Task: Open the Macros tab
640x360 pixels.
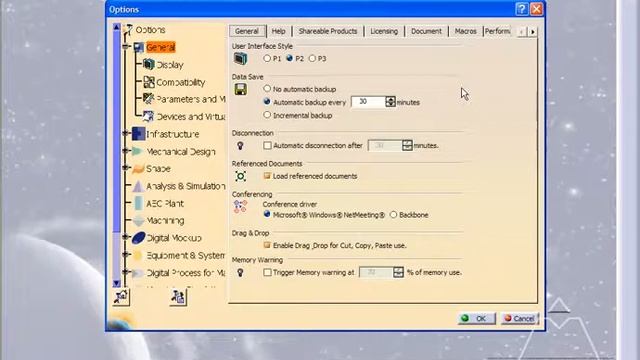Action: (465, 31)
